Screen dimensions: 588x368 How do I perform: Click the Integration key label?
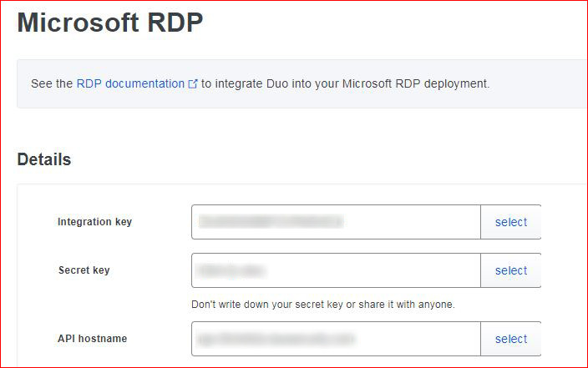click(x=94, y=222)
